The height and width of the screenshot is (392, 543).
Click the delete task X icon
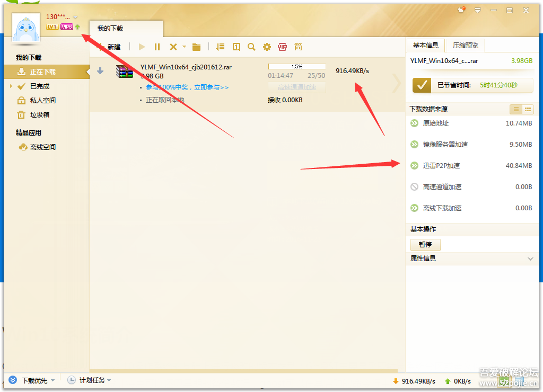pyautogui.click(x=173, y=47)
